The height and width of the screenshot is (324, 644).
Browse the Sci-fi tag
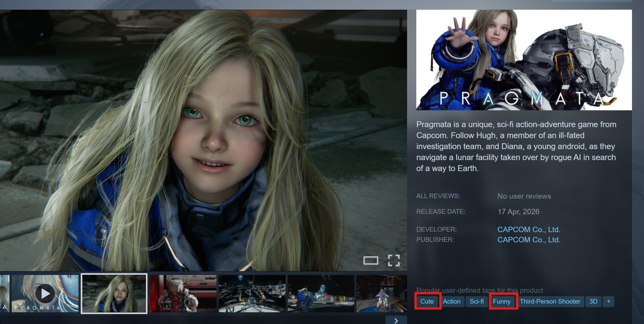(x=477, y=302)
